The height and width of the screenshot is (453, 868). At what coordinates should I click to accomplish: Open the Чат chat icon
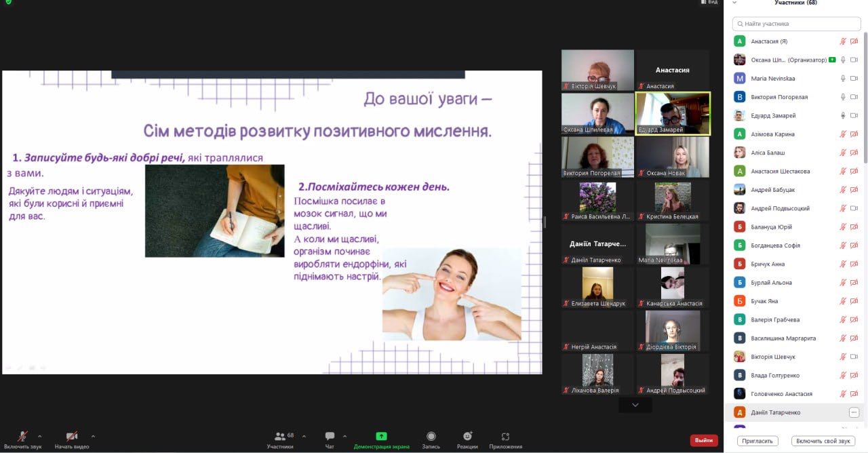[330, 436]
